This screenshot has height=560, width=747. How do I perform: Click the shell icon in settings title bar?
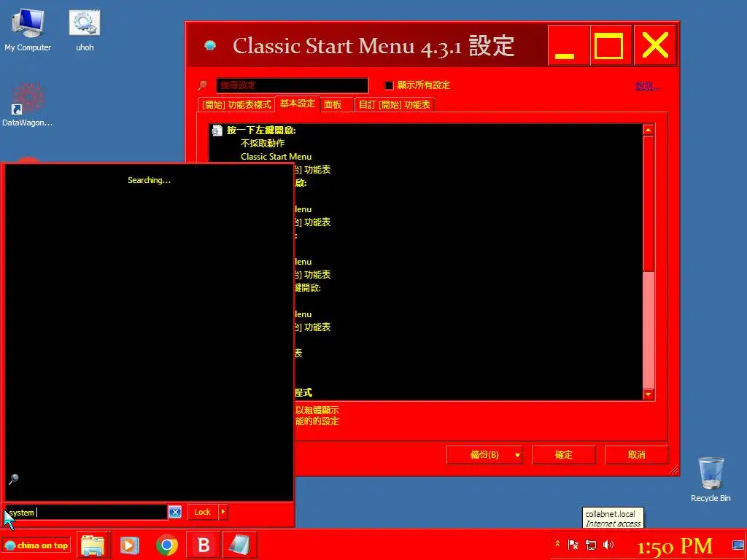point(210,46)
